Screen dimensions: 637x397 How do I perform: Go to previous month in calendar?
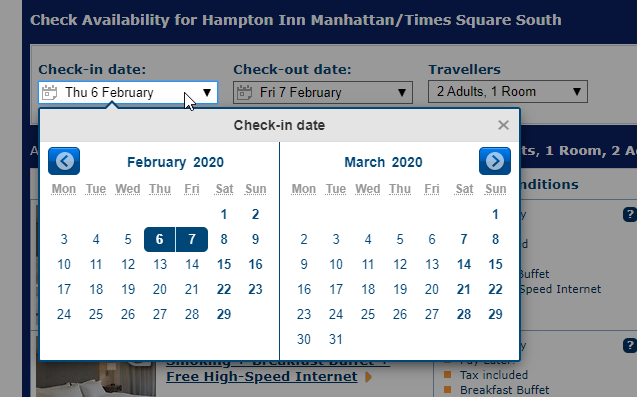(x=64, y=161)
